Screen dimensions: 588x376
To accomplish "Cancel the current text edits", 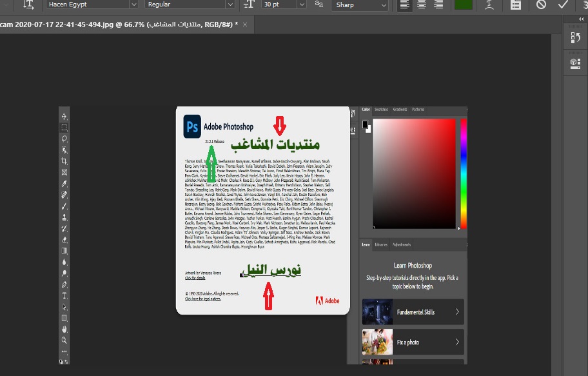I will click(x=541, y=5).
